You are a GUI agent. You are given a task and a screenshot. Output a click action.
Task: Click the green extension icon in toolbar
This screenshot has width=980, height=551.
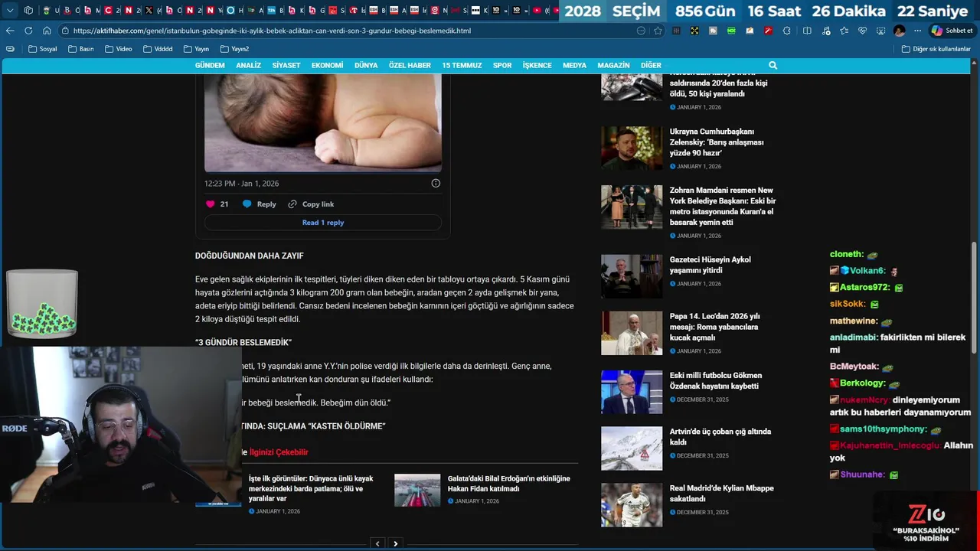pyautogui.click(x=731, y=31)
